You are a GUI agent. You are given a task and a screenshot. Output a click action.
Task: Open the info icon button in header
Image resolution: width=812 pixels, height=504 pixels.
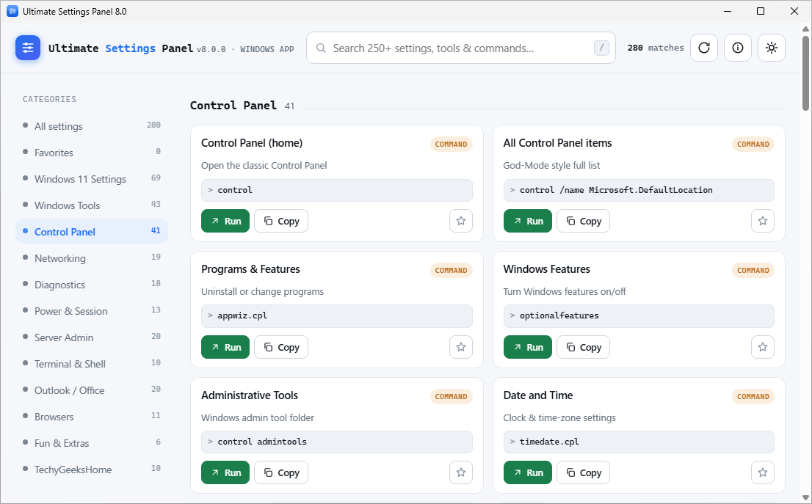tap(737, 48)
